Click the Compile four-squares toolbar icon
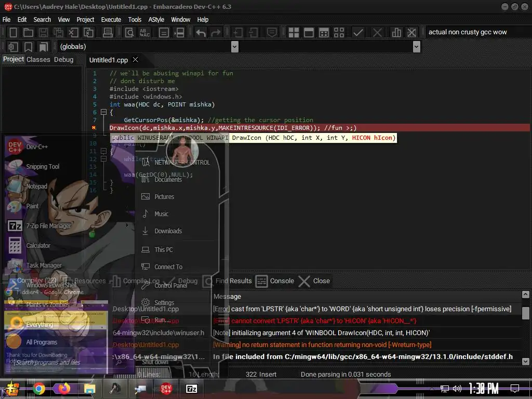 (x=294, y=33)
